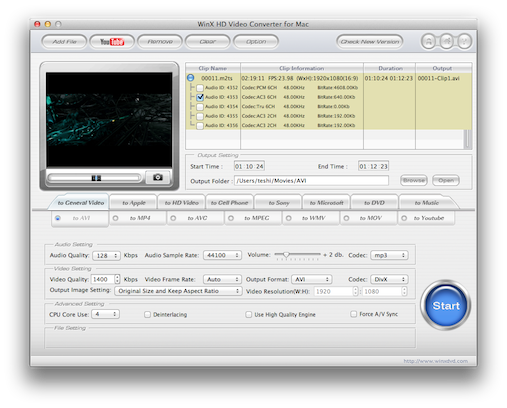The height and width of the screenshot is (408, 507).
Task: Click the YouTube downloader icon
Action: click(112, 42)
